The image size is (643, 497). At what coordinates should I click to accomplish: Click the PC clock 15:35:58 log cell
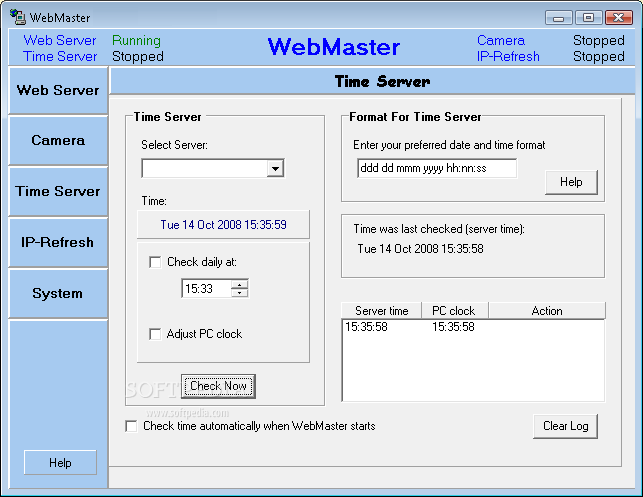[x=453, y=327]
